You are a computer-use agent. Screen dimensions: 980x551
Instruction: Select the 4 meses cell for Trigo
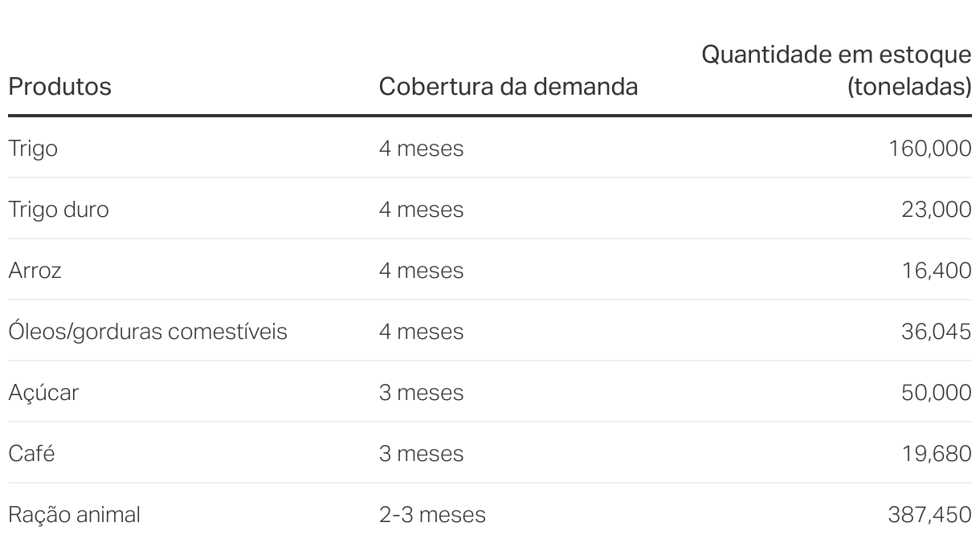click(421, 149)
